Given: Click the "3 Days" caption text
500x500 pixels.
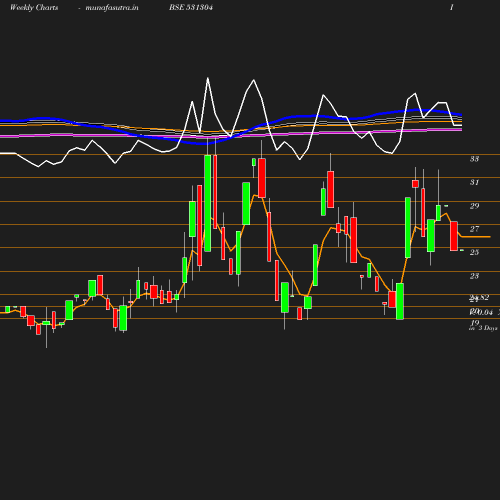Looking at the screenshot, I should [488, 328].
